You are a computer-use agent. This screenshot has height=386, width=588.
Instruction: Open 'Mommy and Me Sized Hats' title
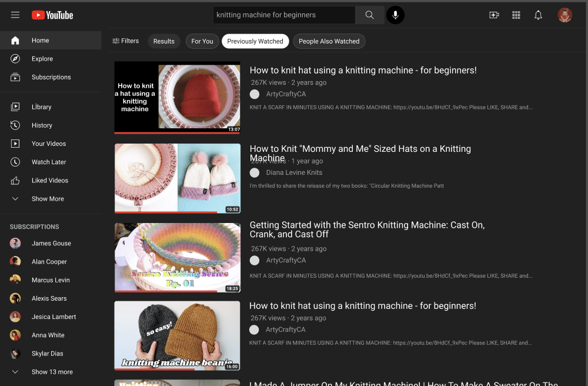(x=360, y=153)
